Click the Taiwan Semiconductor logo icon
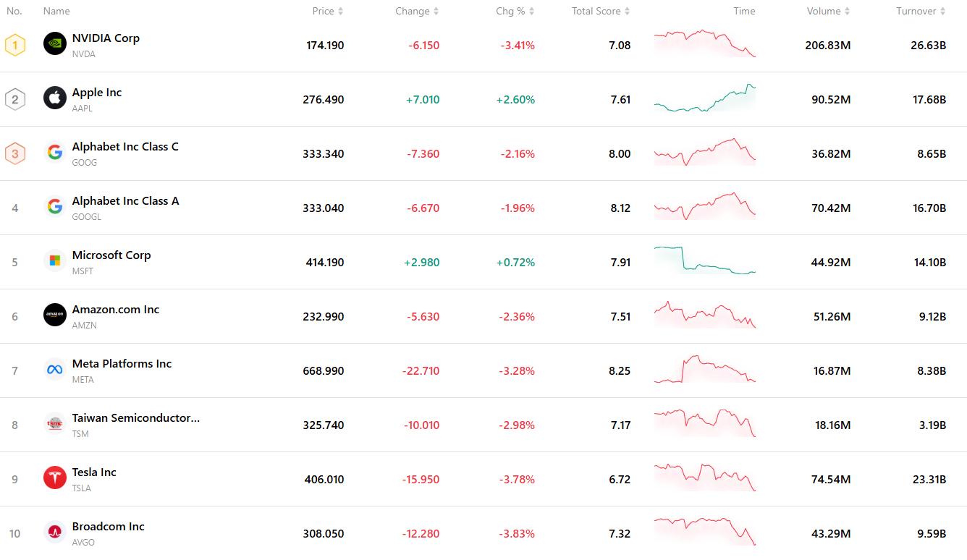This screenshot has width=967, height=560. click(55, 424)
